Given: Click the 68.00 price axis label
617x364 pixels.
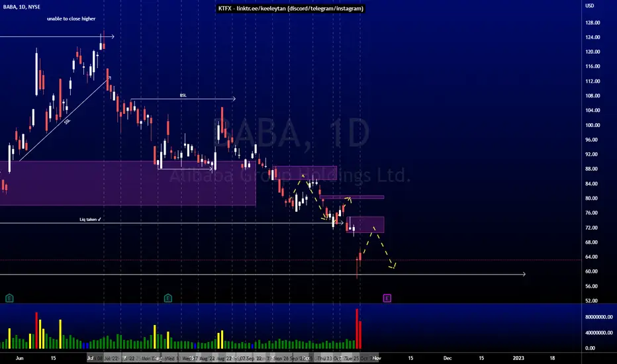Looking at the screenshot, I should click(x=591, y=242).
